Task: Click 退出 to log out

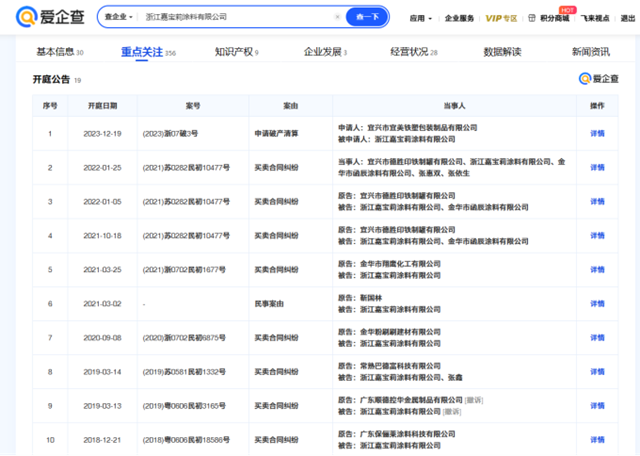Action: pyautogui.click(x=628, y=18)
